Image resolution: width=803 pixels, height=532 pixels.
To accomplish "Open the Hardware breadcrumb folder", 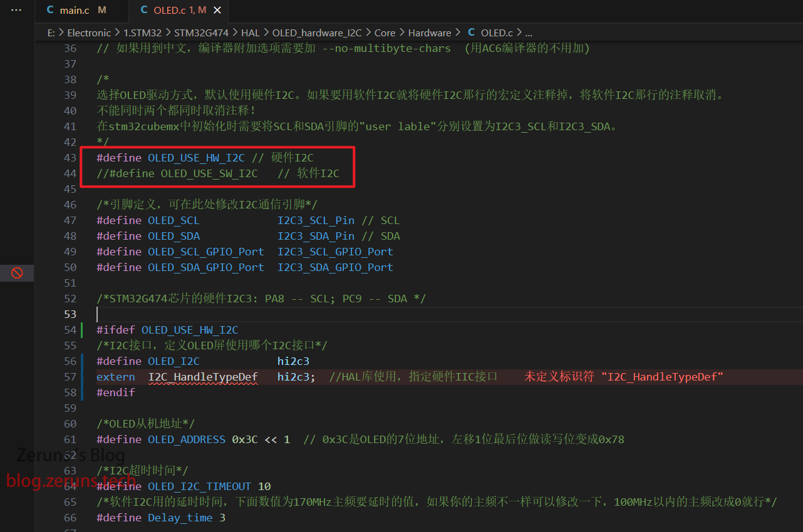I will click(x=429, y=33).
